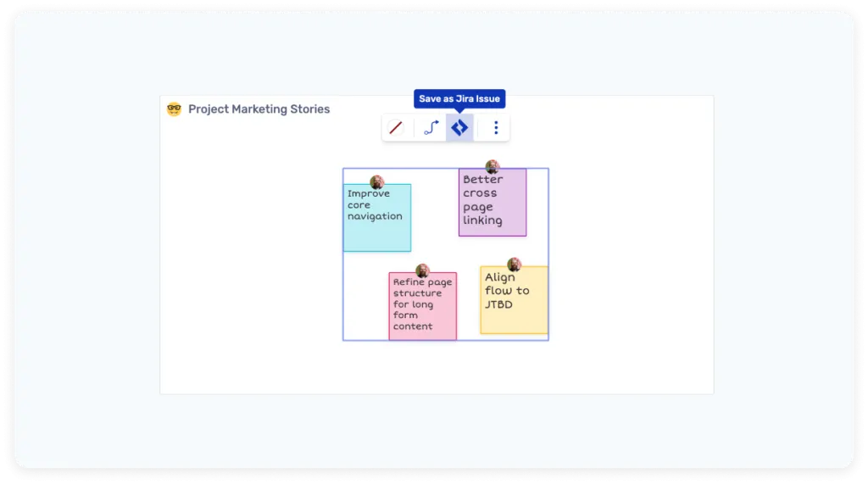Screen dimensions: 868x485
Task: Click the nerd face emoji beside title
Action: [x=174, y=109]
